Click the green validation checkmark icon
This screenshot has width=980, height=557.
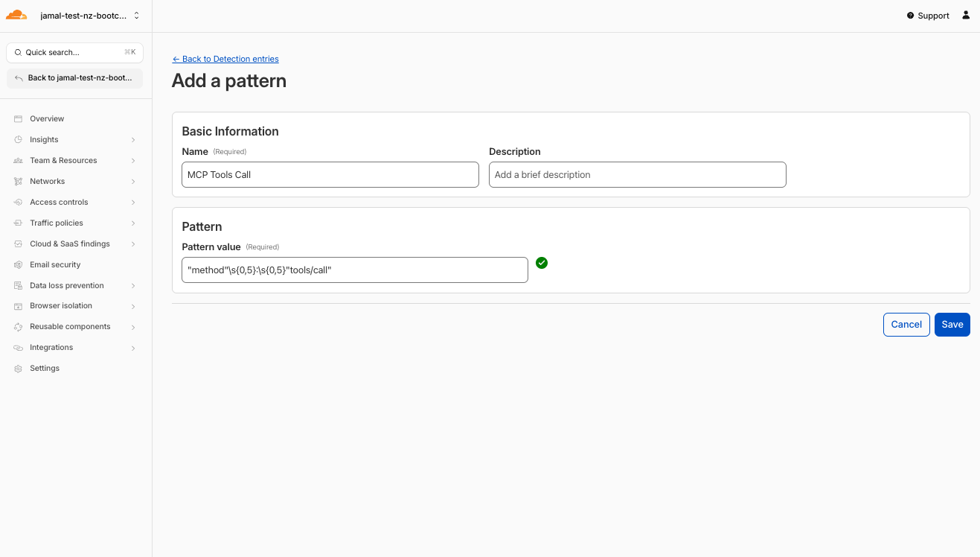542,263
